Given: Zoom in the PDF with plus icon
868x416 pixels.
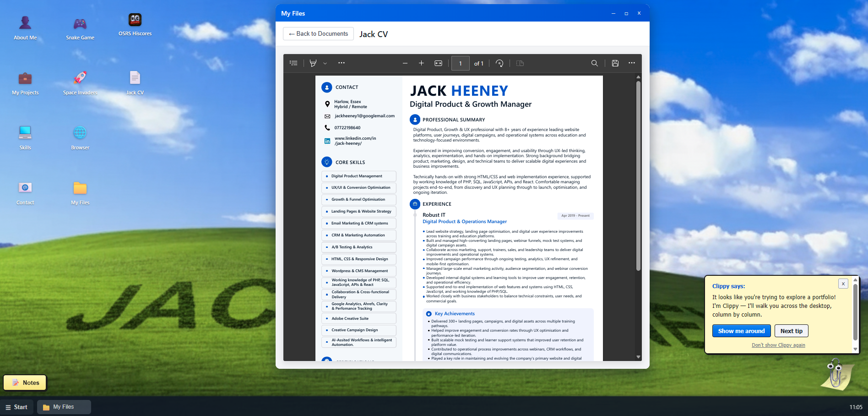Looking at the screenshot, I should [421, 63].
